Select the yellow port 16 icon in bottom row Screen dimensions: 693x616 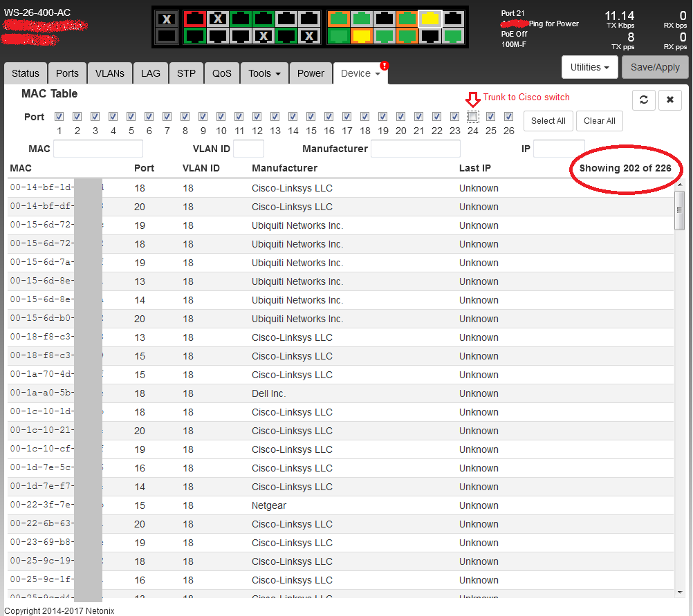pos(361,36)
